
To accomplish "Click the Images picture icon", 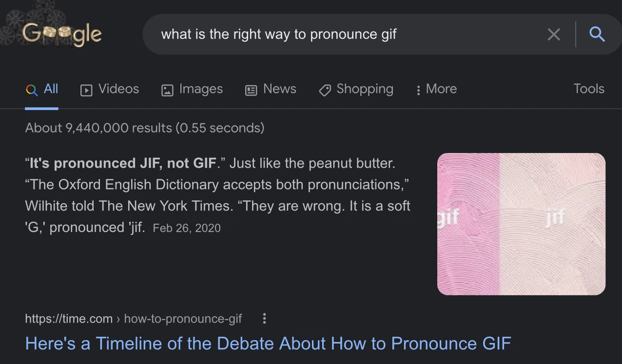I will coord(167,90).
